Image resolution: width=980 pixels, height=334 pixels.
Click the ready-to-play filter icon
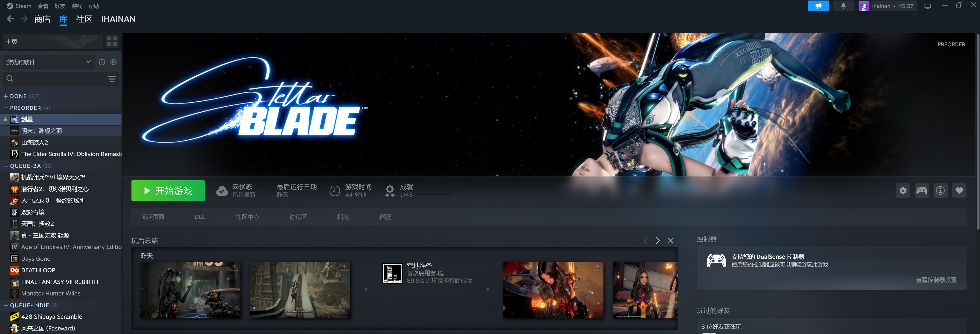(113, 62)
